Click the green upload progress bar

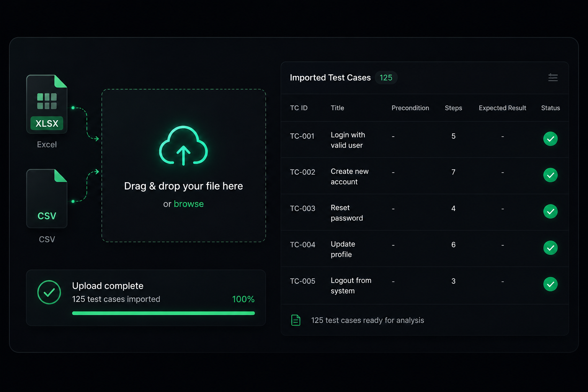163,313
